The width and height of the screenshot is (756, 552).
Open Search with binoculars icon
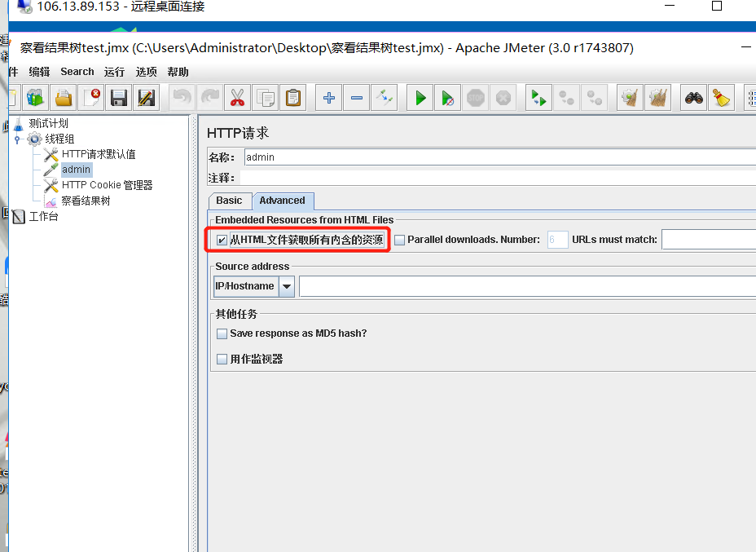pos(693,98)
